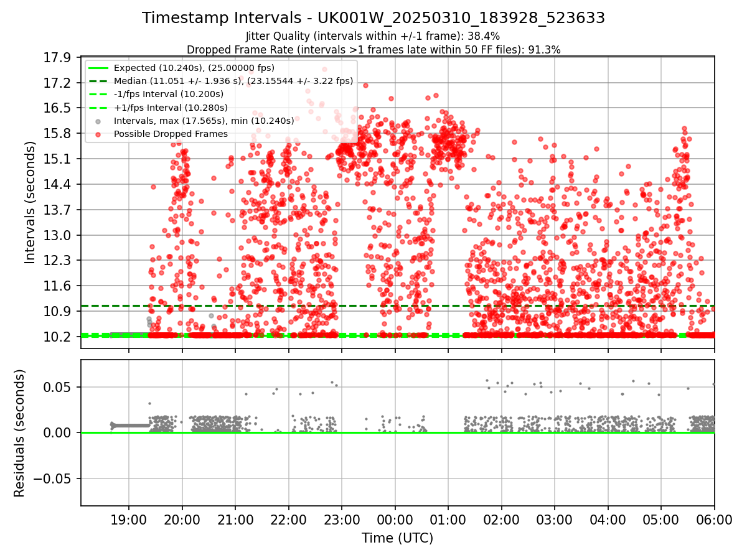Click the "Intervals (seconds)" y-axis label

pyautogui.click(x=30, y=202)
